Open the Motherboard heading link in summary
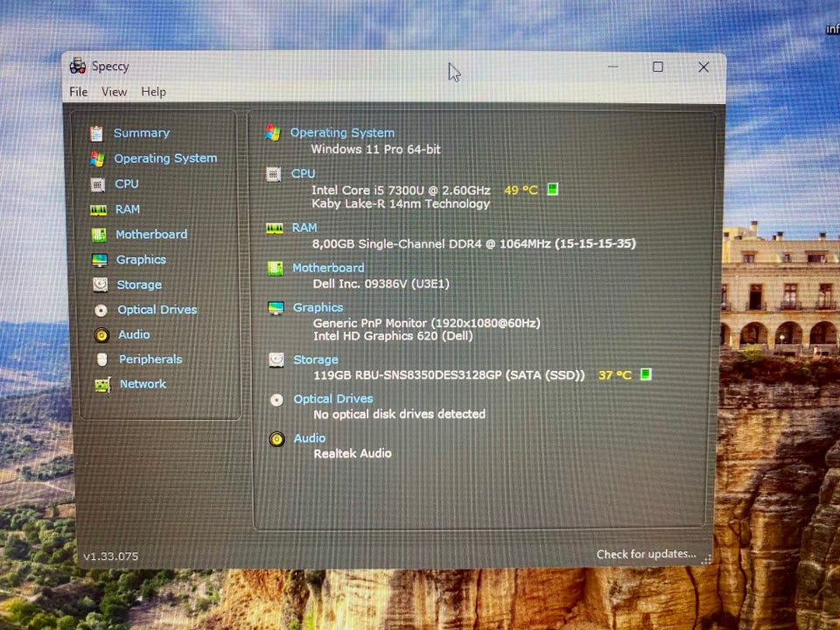 coord(328,268)
